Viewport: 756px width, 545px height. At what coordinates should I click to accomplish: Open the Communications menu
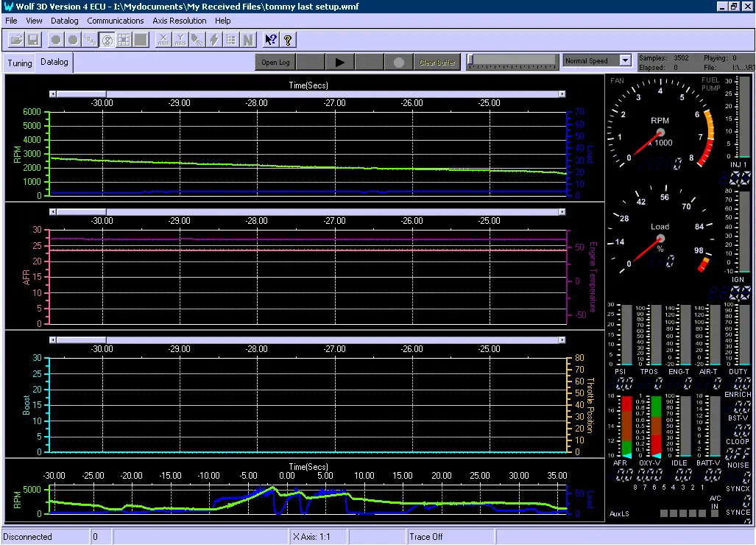pyautogui.click(x=116, y=21)
